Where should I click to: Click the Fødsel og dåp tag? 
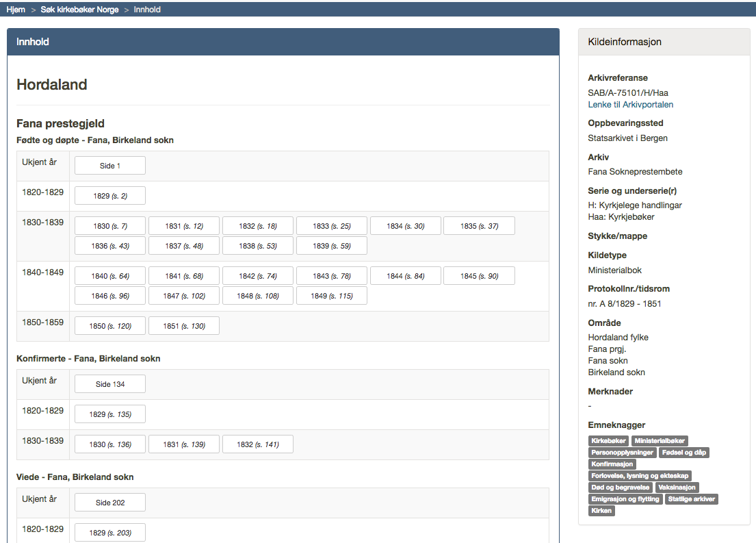click(685, 453)
